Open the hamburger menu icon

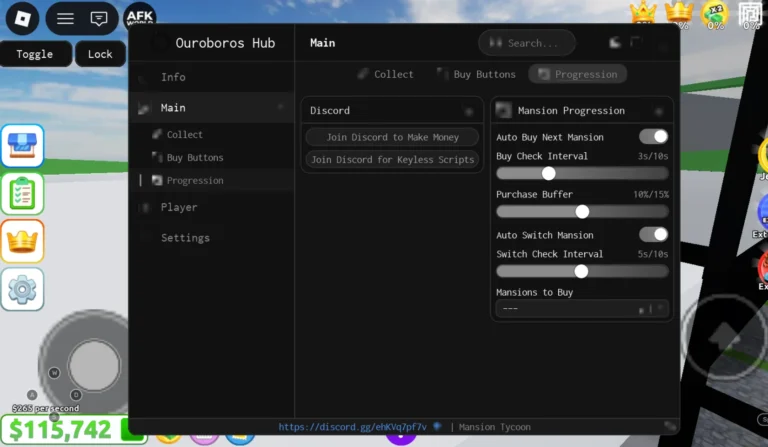65,19
